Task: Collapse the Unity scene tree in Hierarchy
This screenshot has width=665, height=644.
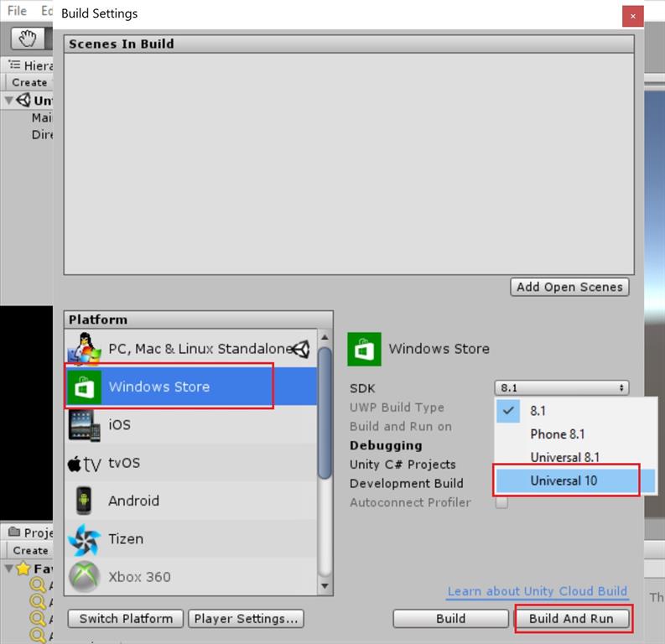Action: tap(8, 101)
